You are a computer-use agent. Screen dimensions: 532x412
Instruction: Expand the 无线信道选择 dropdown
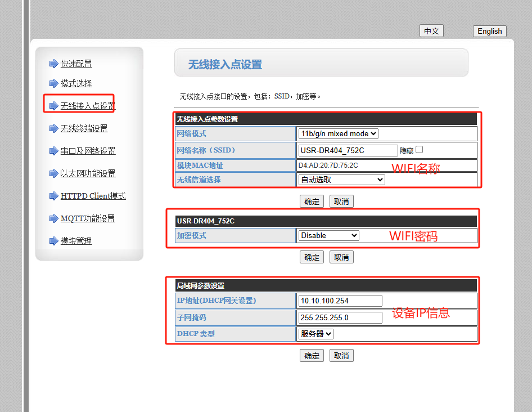coord(341,180)
